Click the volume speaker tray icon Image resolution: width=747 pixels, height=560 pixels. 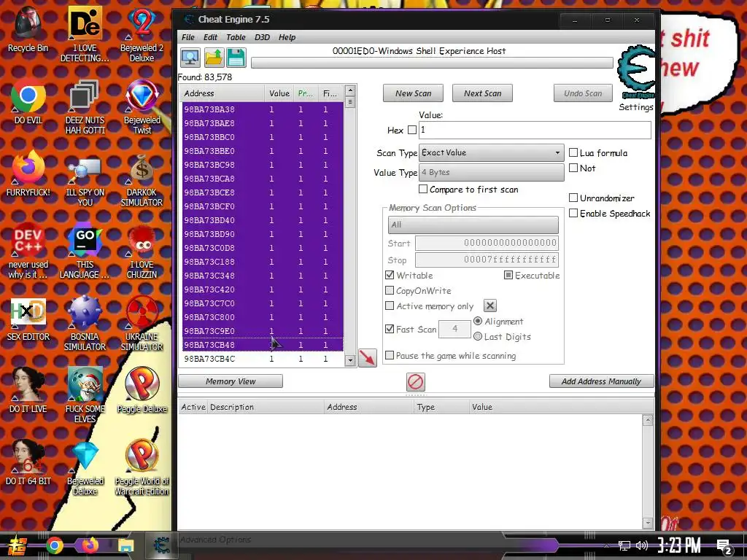(x=642, y=545)
